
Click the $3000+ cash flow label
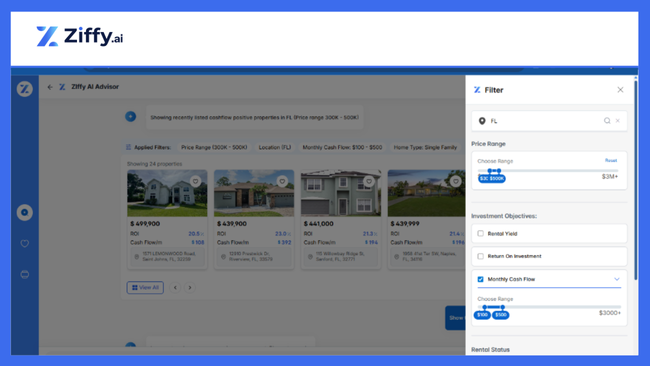point(610,313)
